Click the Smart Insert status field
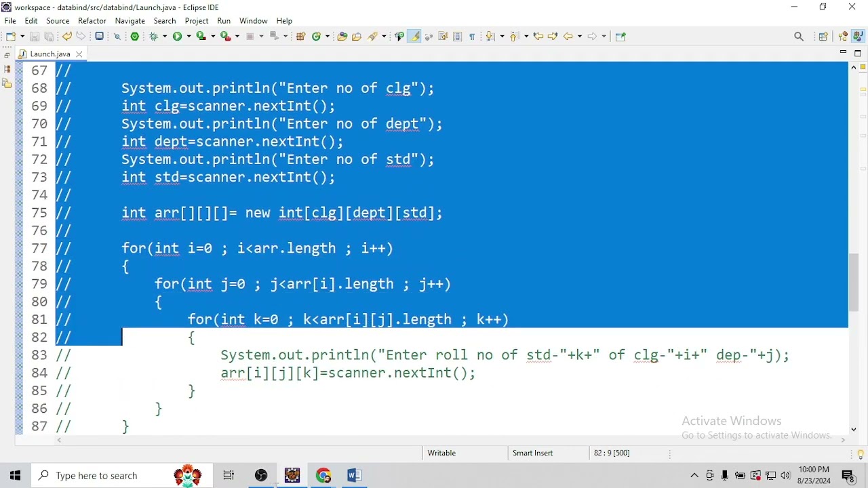 tap(533, 453)
